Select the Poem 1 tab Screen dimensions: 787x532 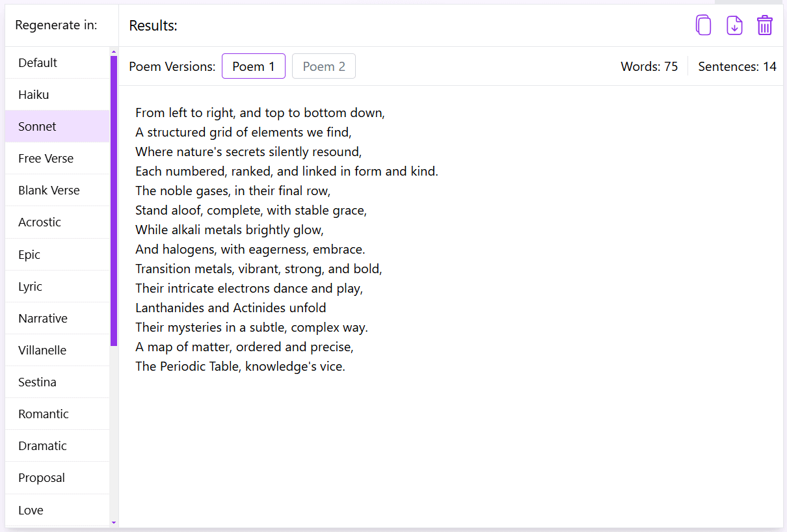pos(253,66)
